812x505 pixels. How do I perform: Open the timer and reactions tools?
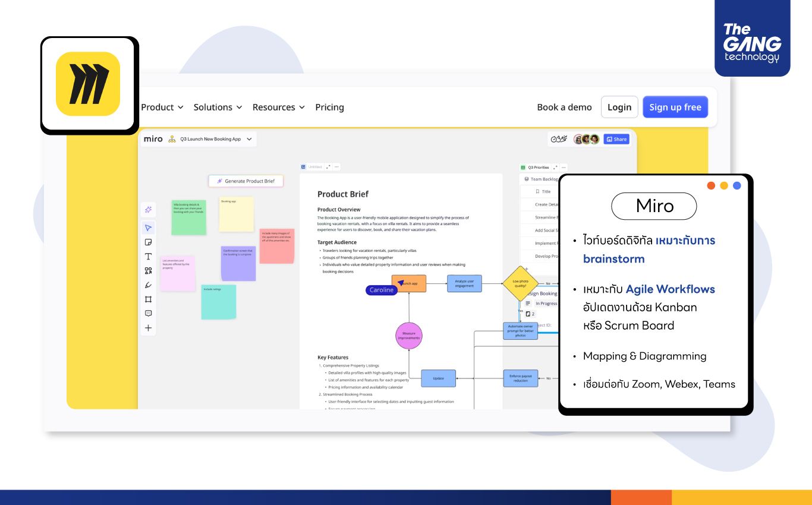click(x=559, y=139)
